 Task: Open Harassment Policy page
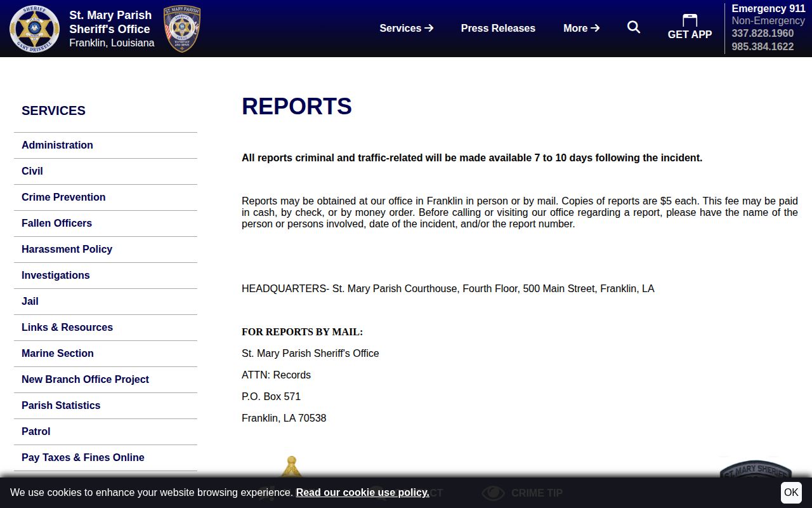click(105, 250)
